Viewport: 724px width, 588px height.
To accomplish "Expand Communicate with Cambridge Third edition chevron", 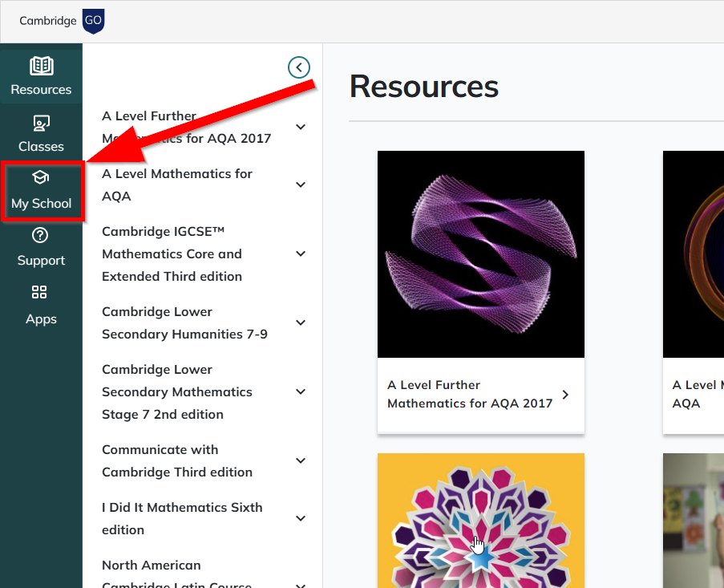I will tap(301, 460).
